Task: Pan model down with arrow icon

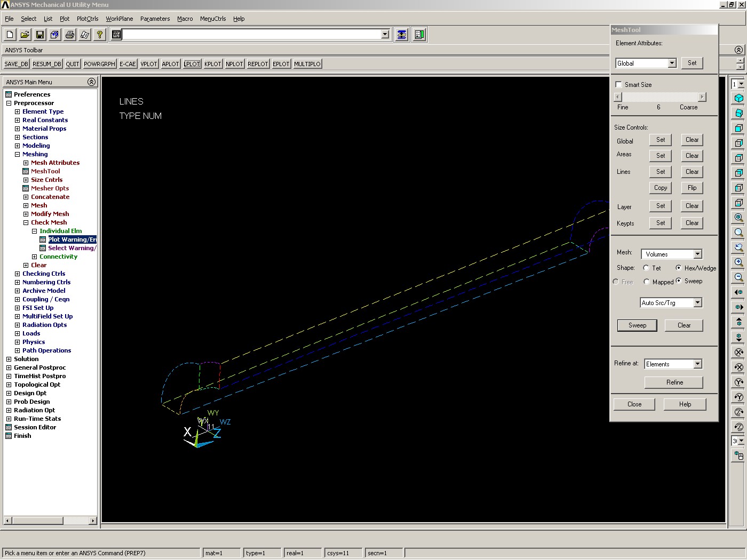Action: point(739,337)
